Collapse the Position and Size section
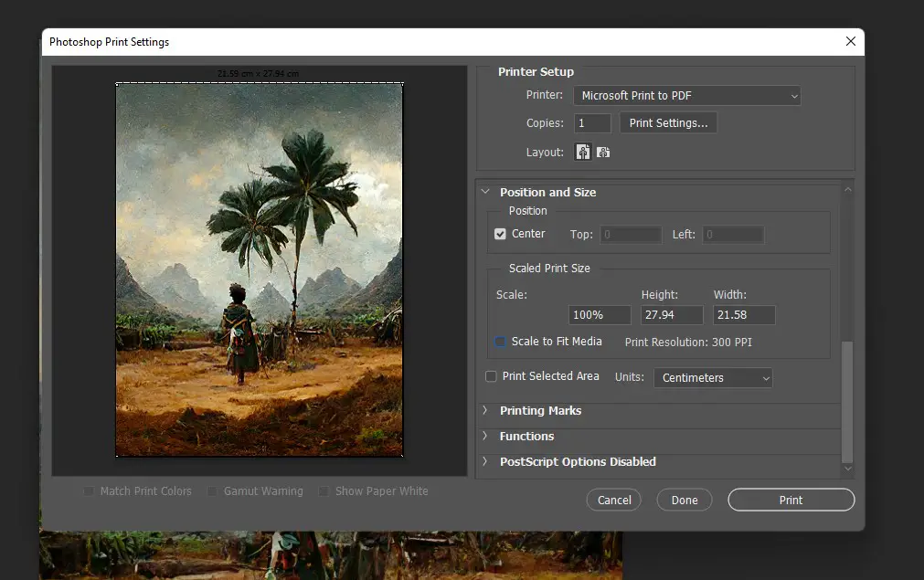924x580 pixels. [486, 192]
